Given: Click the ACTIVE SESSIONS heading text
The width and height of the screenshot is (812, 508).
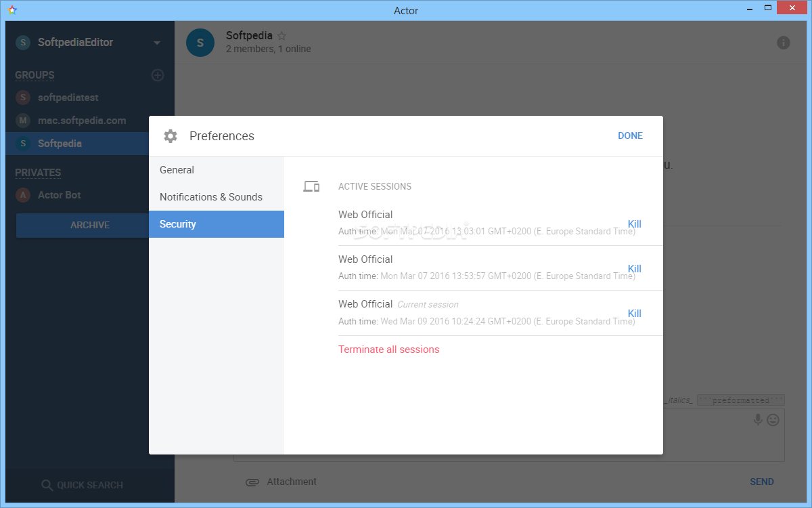Looking at the screenshot, I should [375, 186].
